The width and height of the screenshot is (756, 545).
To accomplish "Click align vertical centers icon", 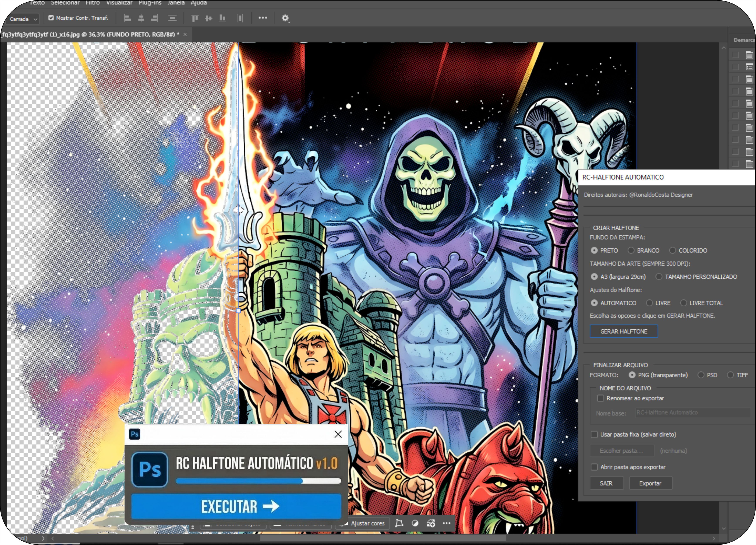I will point(209,18).
